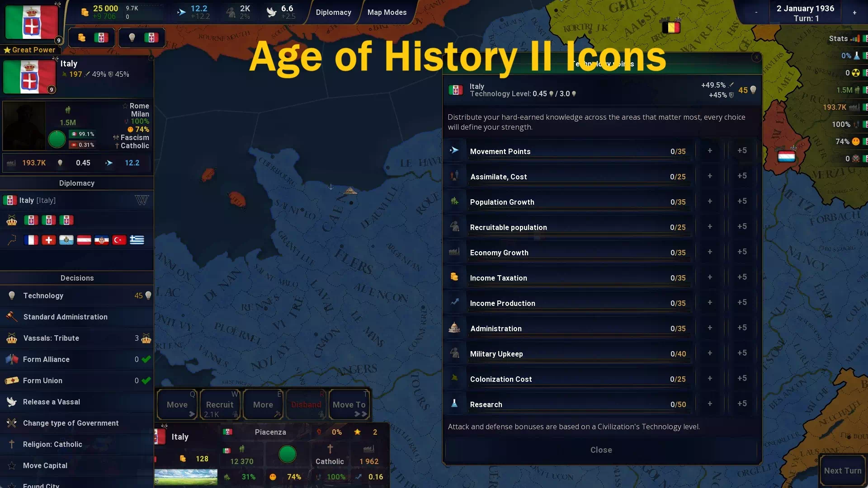Toggle the gold and flag filter button
The width and height of the screenshot is (868, 488).
92,38
